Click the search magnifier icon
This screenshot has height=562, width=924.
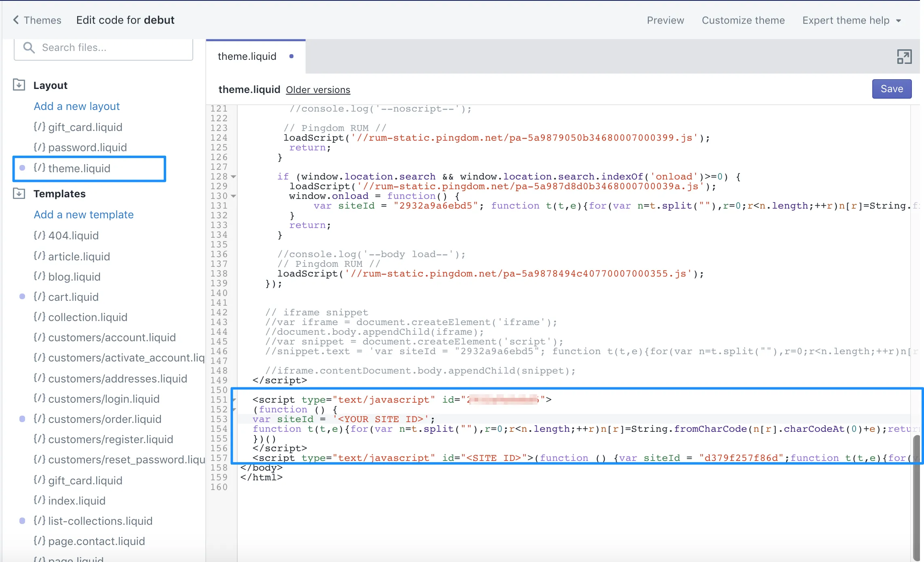(29, 47)
